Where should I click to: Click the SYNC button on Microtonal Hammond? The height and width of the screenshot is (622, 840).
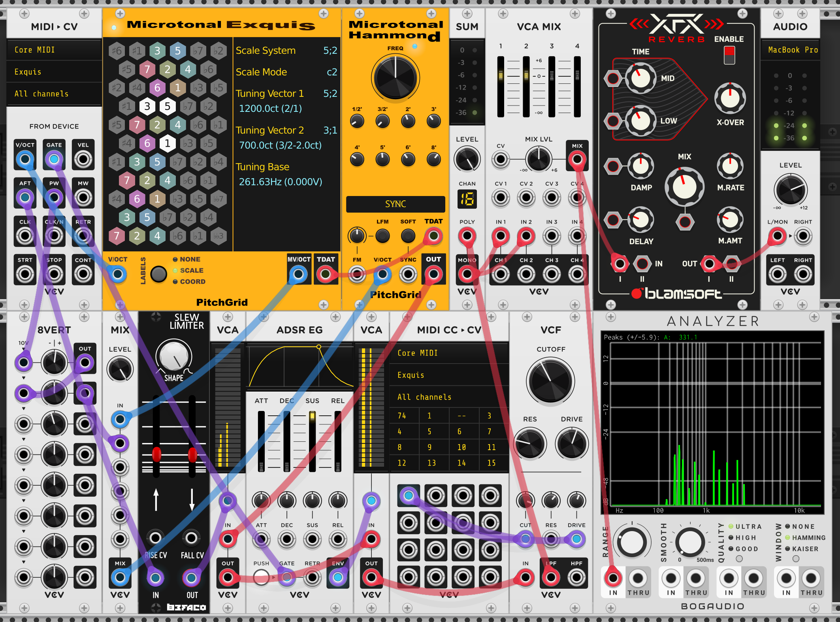coord(396,204)
